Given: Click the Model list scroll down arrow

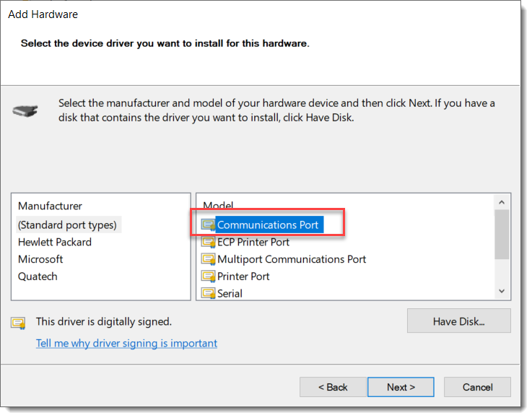Looking at the screenshot, I should tap(502, 291).
